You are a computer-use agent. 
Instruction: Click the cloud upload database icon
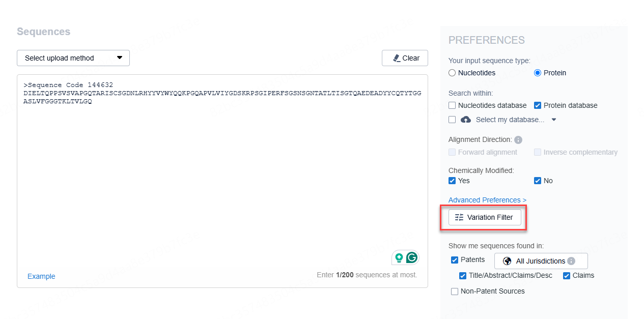point(466,120)
